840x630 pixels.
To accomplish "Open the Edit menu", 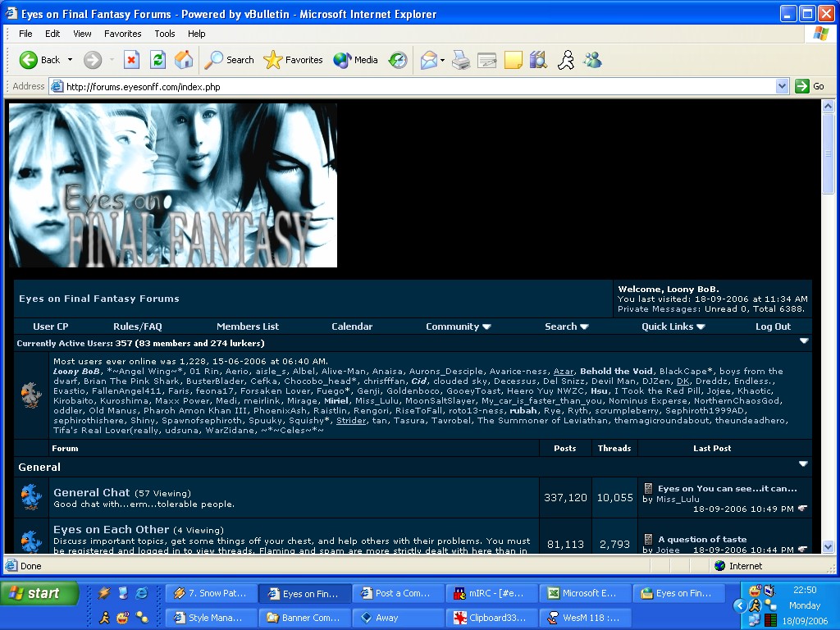I will tap(52, 34).
